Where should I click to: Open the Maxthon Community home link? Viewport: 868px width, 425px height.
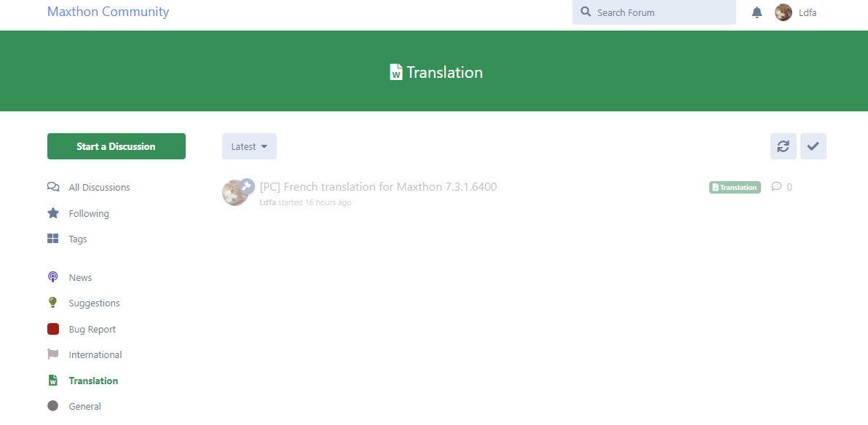point(108,11)
